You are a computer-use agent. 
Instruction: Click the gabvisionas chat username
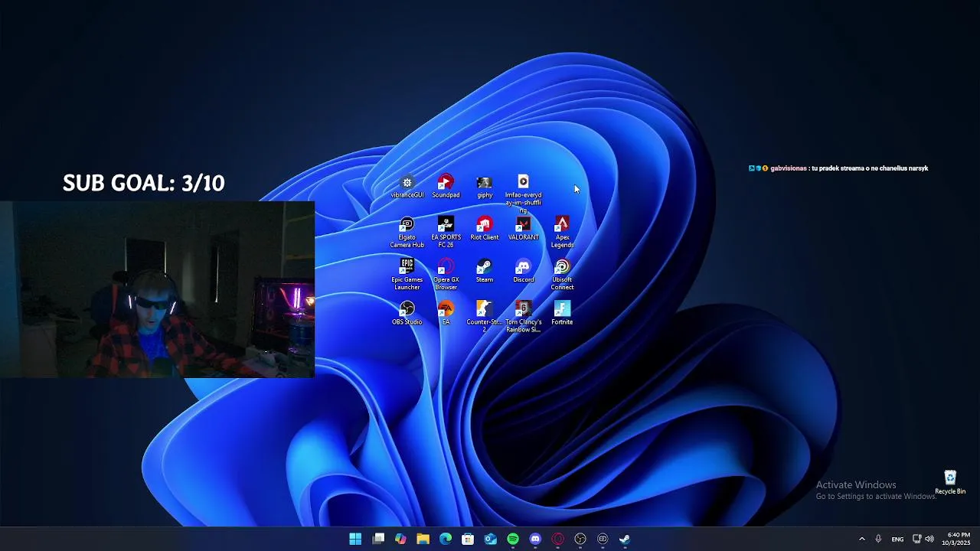788,168
